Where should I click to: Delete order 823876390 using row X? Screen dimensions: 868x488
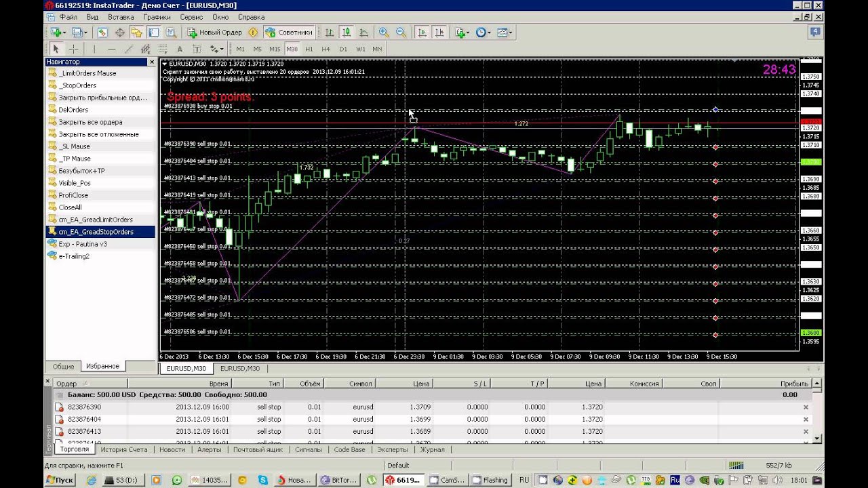click(806, 407)
